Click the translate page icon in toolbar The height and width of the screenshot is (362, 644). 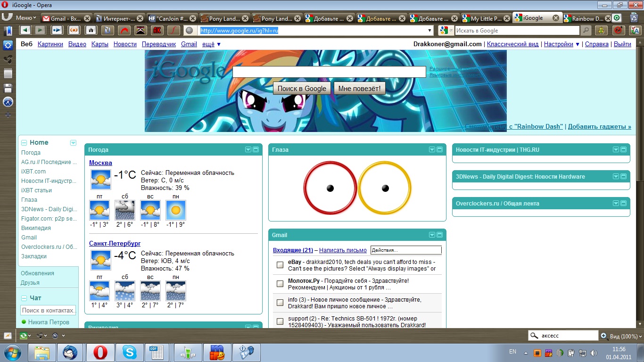[635, 30]
